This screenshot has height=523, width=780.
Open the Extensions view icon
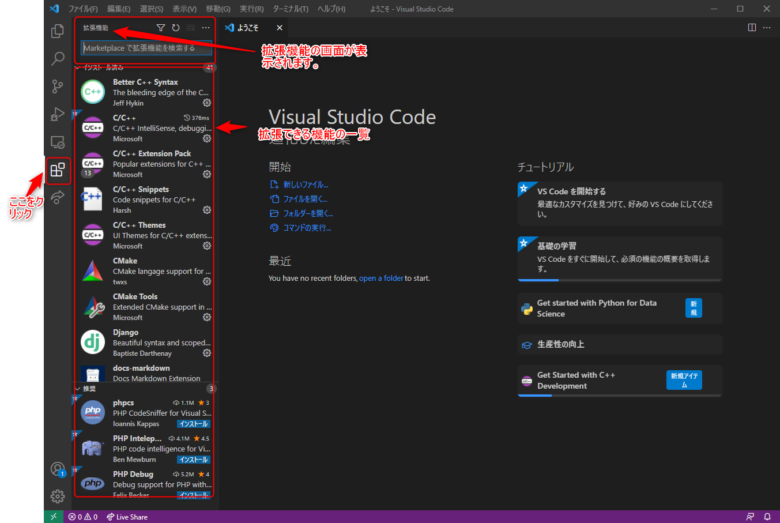[57, 170]
